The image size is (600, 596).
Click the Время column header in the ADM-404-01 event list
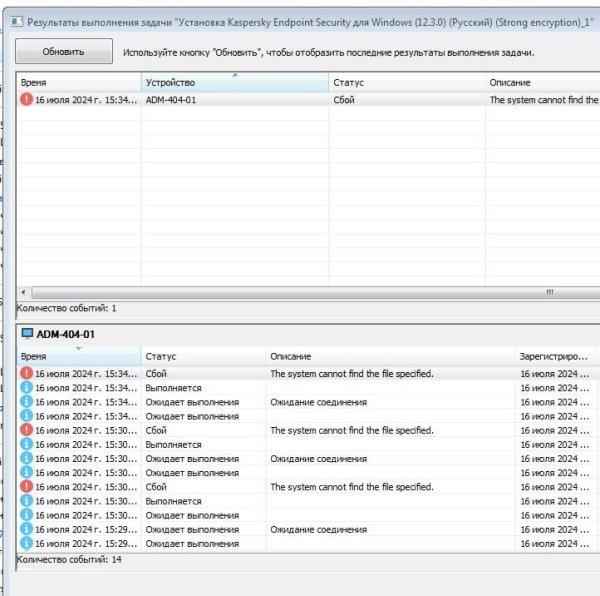tap(79, 356)
